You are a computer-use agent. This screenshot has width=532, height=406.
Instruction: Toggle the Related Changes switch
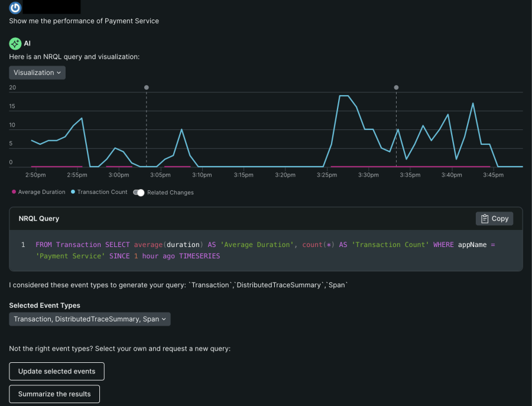[139, 193]
